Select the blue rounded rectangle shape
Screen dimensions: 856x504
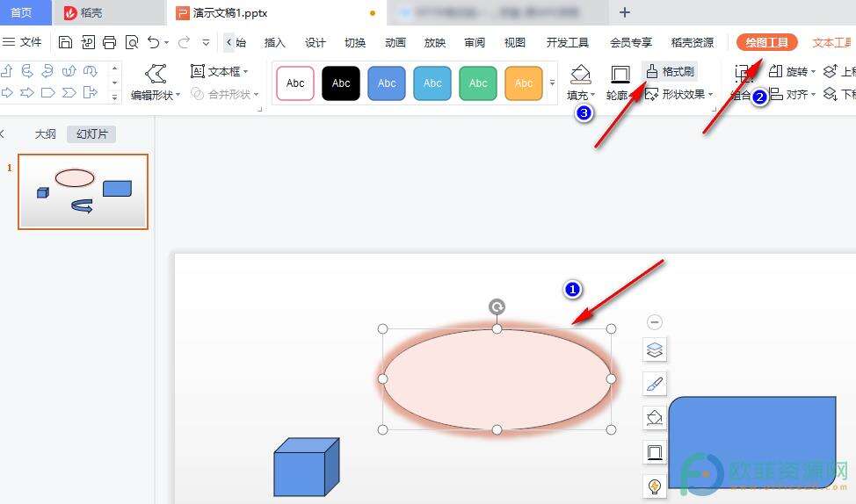[752, 443]
